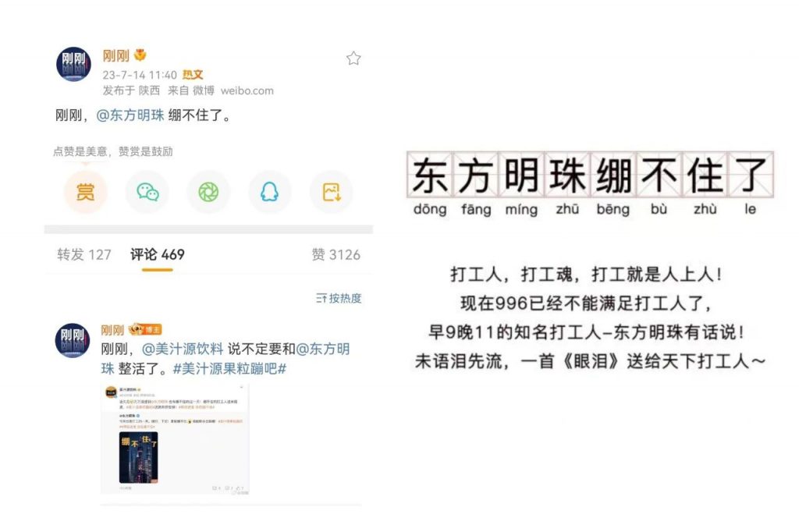Tap the orange 赏 reward icon

click(86, 192)
